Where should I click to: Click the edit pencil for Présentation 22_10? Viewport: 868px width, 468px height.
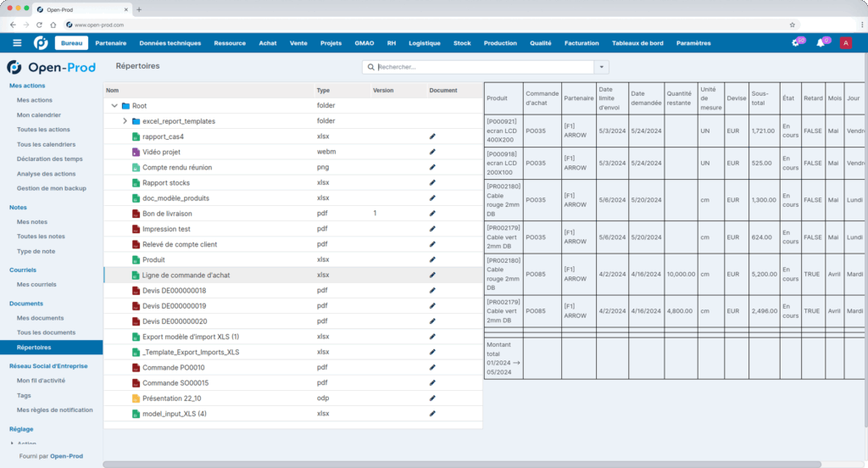pyautogui.click(x=432, y=398)
